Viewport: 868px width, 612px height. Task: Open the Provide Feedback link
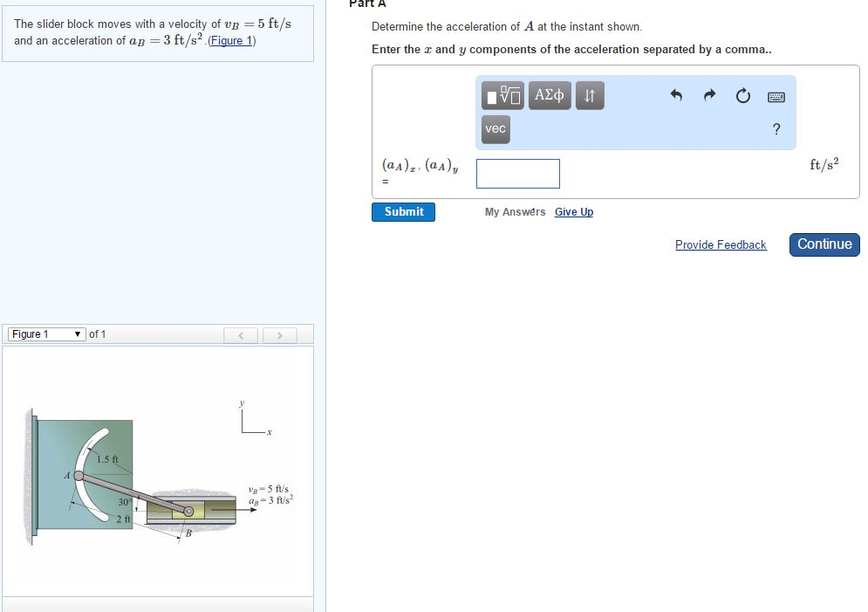721,244
